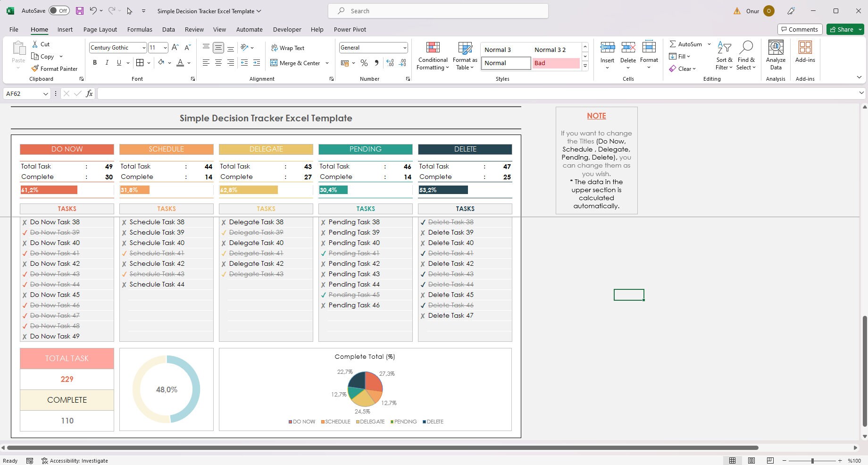Click the Format as Table icon
The height and width of the screenshot is (465, 868).
[x=465, y=55]
